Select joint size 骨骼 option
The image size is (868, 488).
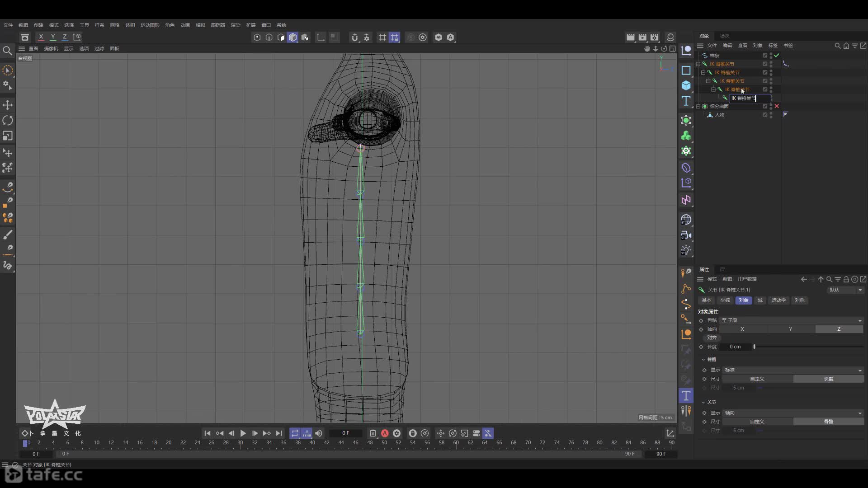829,422
